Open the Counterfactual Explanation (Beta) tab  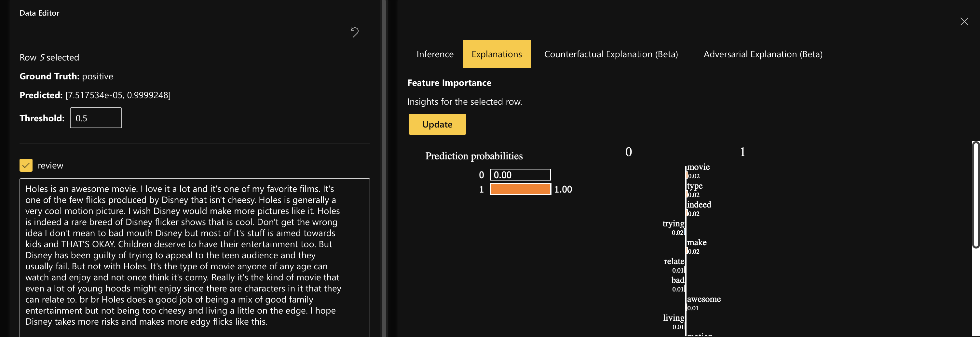(611, 54)
